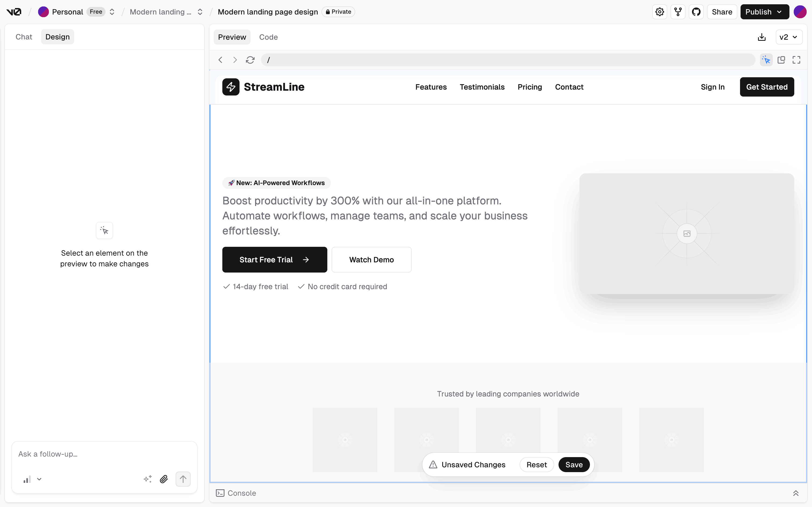Open the settings gear icon
This screenshot has width=812, height=507.
click(x=660, y=12)
